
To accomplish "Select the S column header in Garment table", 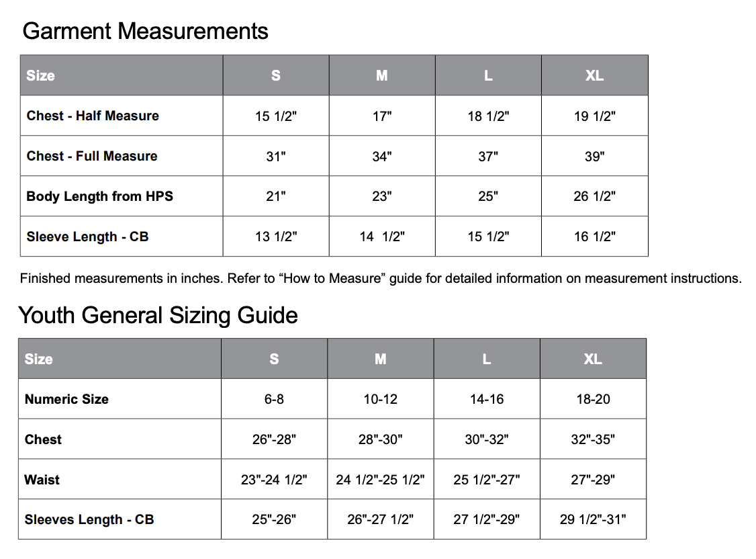I will pyautogui.click(x=275, y=75).
